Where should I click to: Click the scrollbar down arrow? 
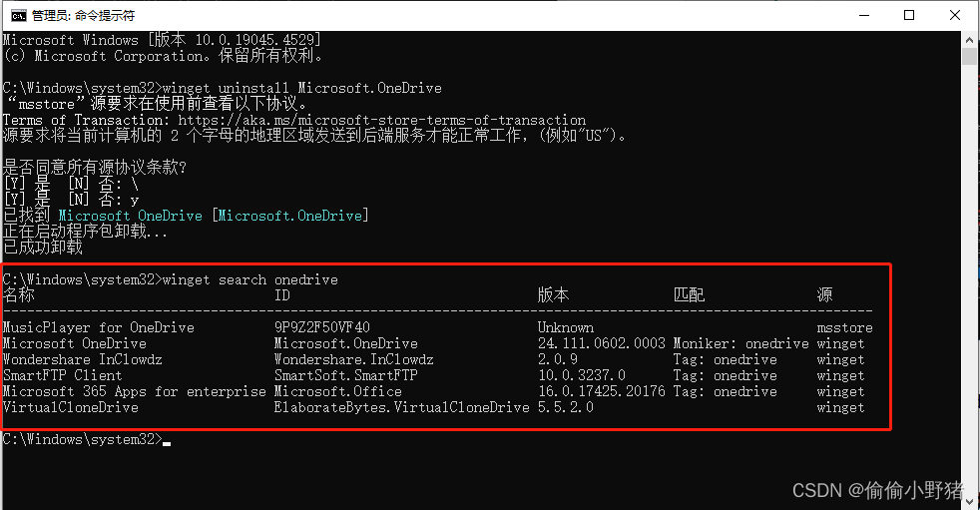pyautogui.click(x=969, y=501)
